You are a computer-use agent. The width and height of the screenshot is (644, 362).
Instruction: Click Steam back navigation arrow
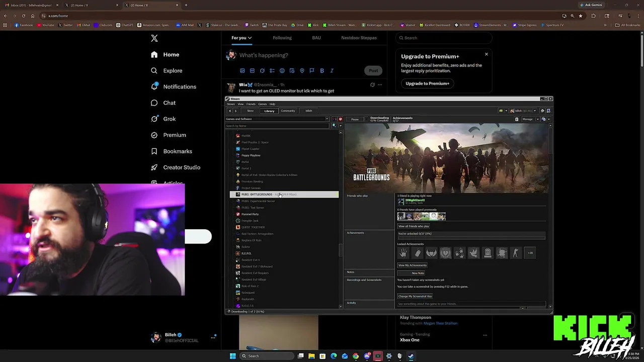(x=230, y=111)
